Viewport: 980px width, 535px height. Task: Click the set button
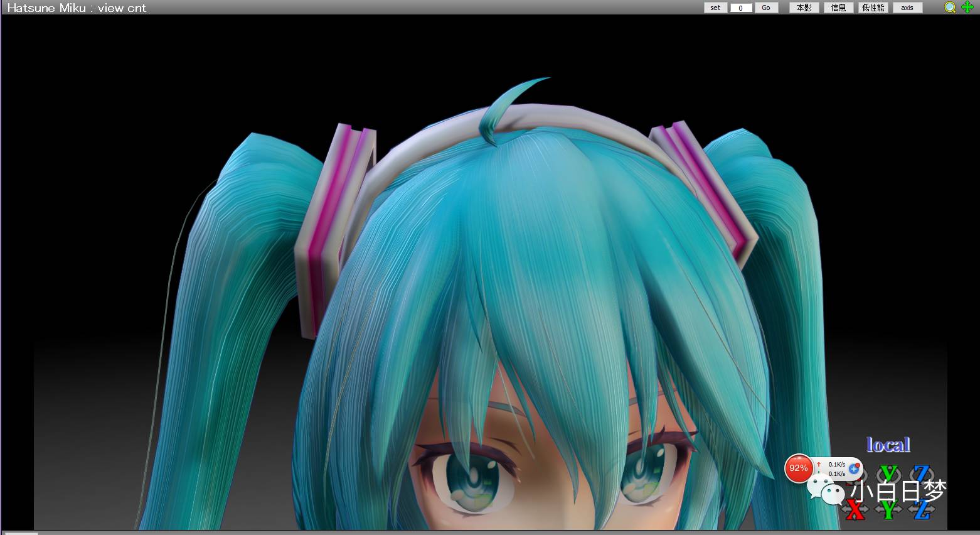pyautogui.click(x=715, y=8)
